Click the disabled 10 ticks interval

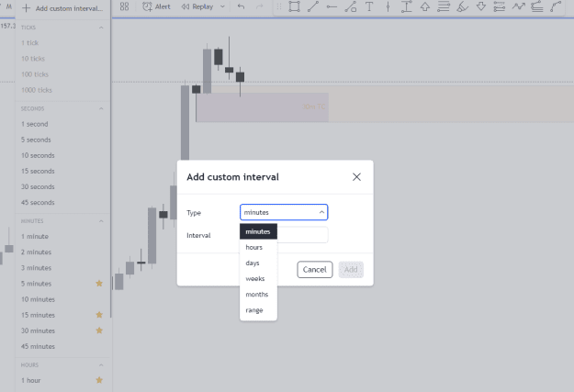pos(62,59)
